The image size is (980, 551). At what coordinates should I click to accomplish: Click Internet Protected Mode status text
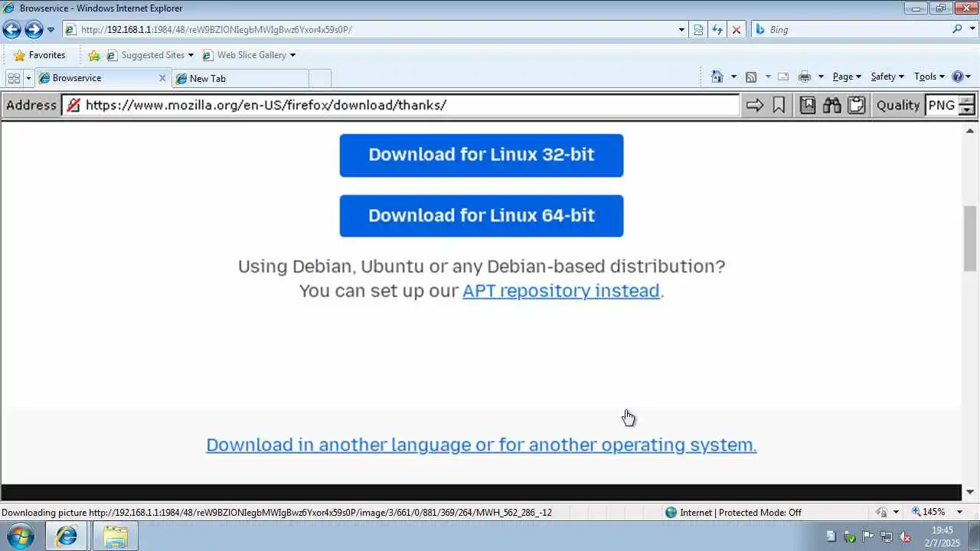(740, 513)
